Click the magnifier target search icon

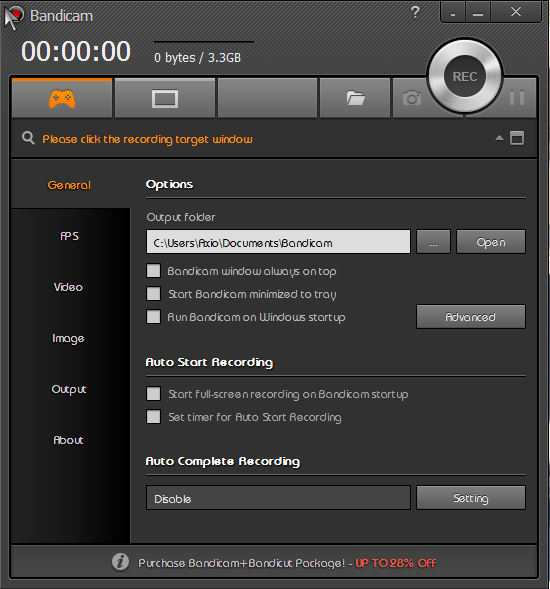coord(28,138)
